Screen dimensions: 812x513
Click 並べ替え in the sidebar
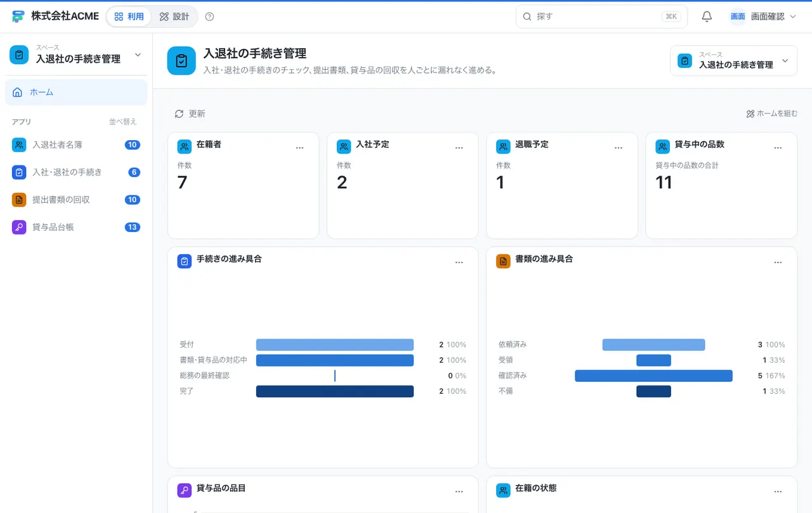[122, 122]
